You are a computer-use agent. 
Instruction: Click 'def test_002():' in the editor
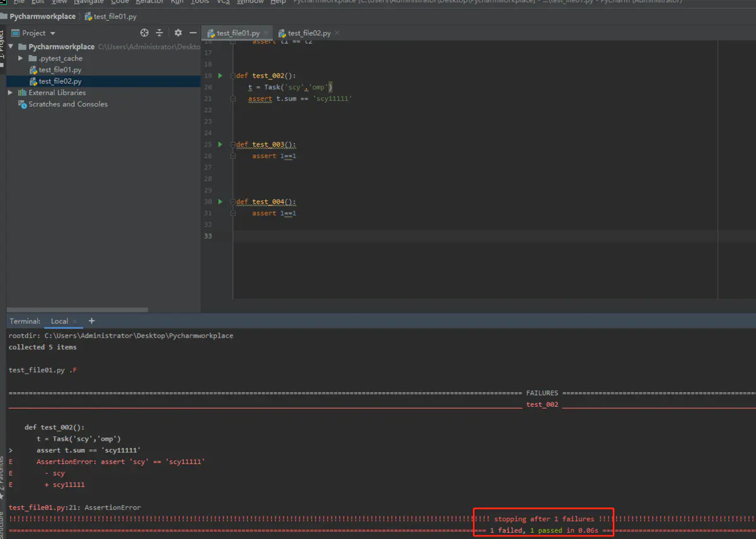pyautogui.click(x=266, y=76)
